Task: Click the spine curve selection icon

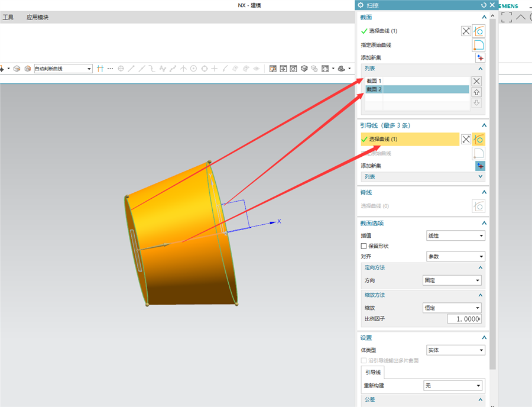Action: coord(478,206)
